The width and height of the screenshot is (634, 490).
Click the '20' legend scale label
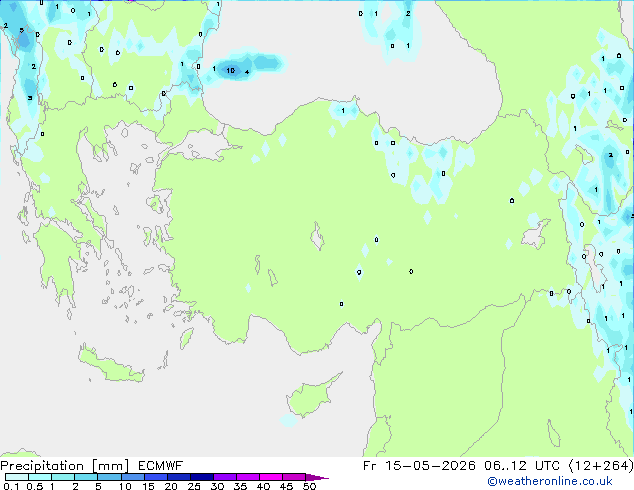click(x=171, y=486)
